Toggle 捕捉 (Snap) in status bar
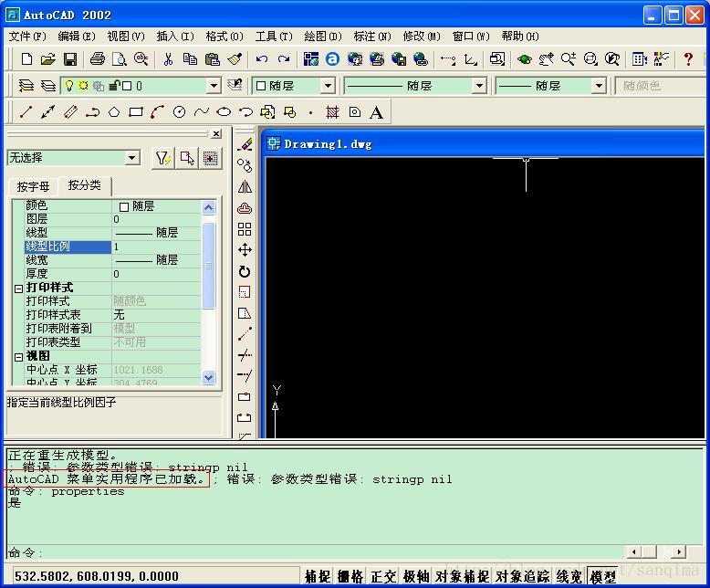Screen dimensions: 710x588 [x=318, y=576]
